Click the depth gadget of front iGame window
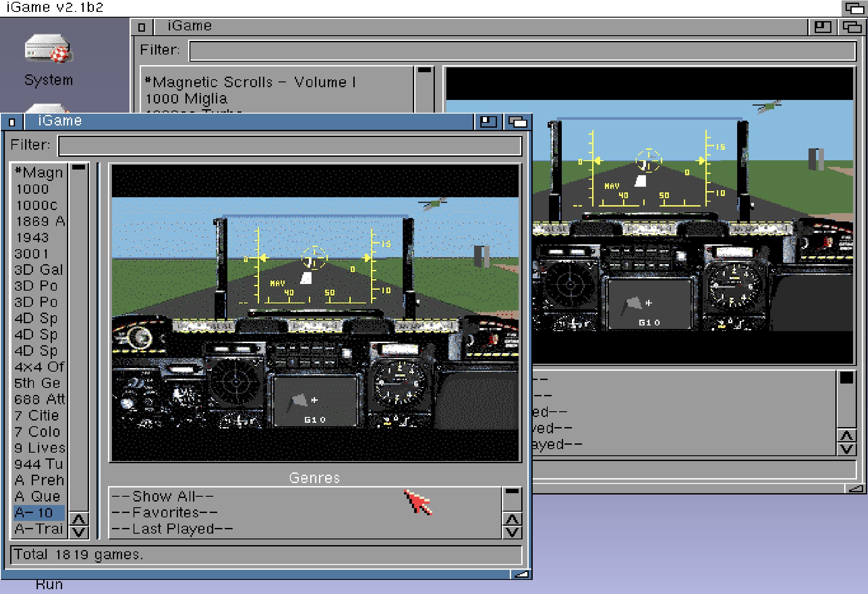 pyautogui.click(x=517, y=122)
